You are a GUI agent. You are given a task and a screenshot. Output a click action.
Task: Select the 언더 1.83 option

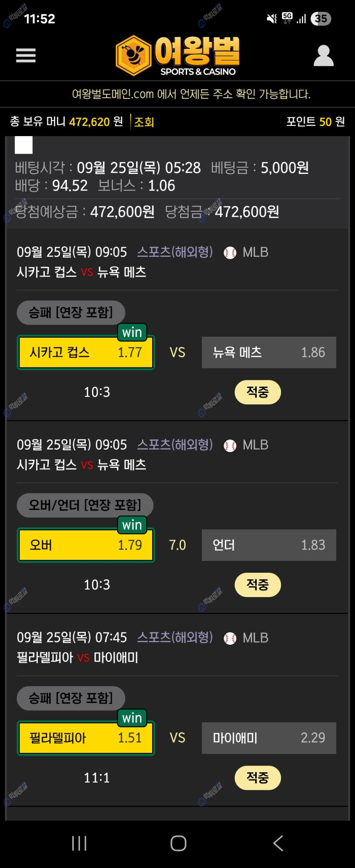tap(269, 545)
